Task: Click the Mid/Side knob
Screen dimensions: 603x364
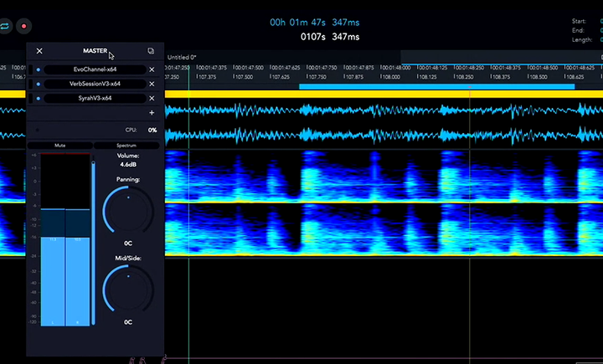Action: click(x=128, y=290)
